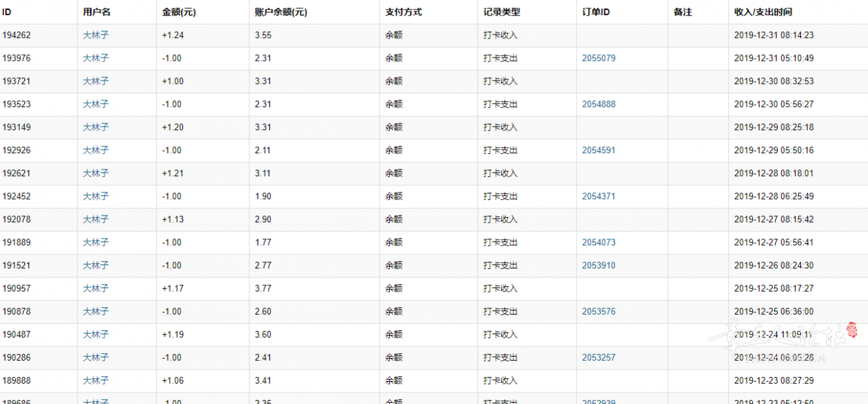Click username 大林子 in row 192452
Screen dimensions: 868x404
click(96, 197)
